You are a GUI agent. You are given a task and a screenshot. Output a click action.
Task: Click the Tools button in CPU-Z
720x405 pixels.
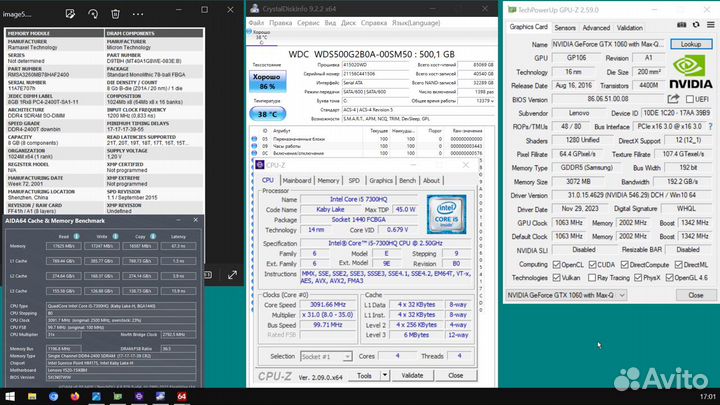click(365, 375)
